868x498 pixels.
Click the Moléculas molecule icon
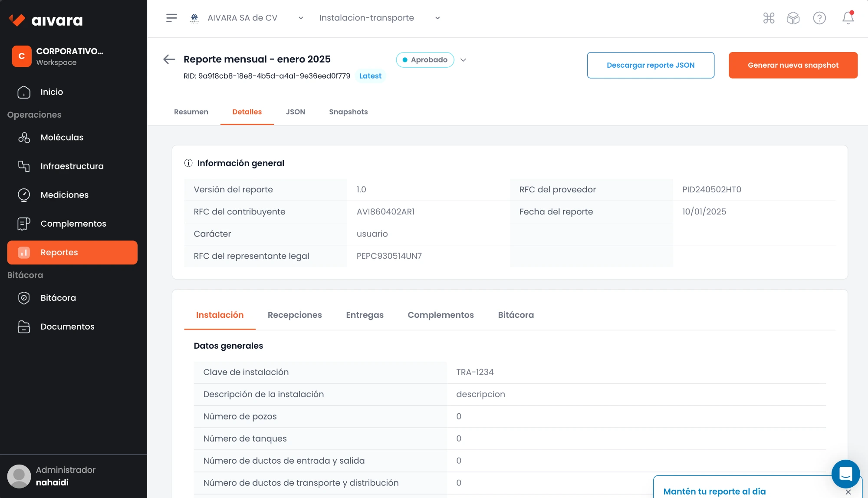tap(24, 138)
